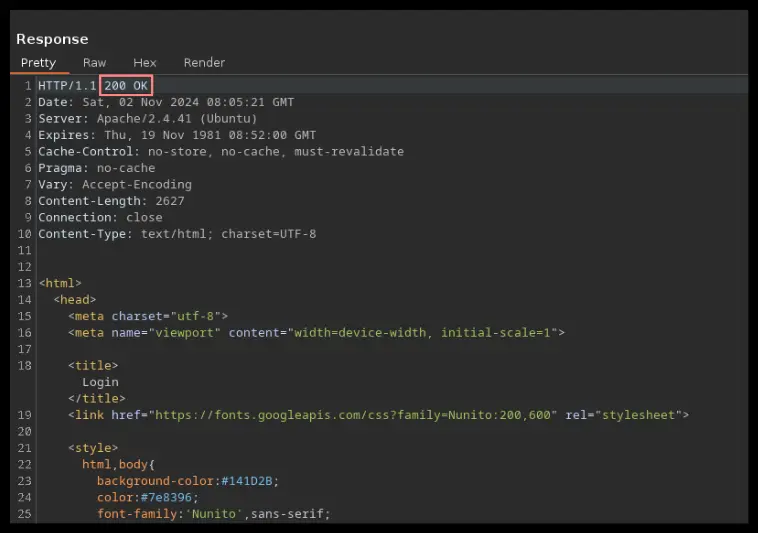The width and height of the screenshot is (758, 533).
Task: Click the Content-Length 2627 line
Action: tap(111, 201)
